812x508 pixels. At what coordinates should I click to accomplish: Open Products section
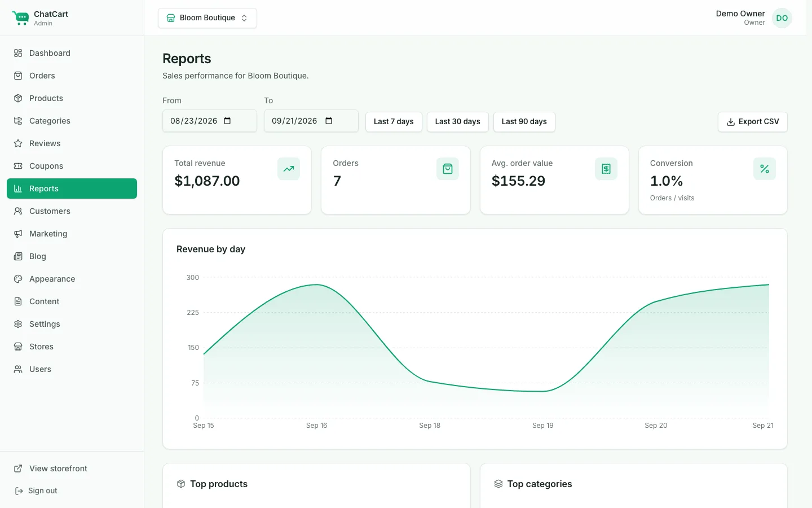click(x=72, y=98)
